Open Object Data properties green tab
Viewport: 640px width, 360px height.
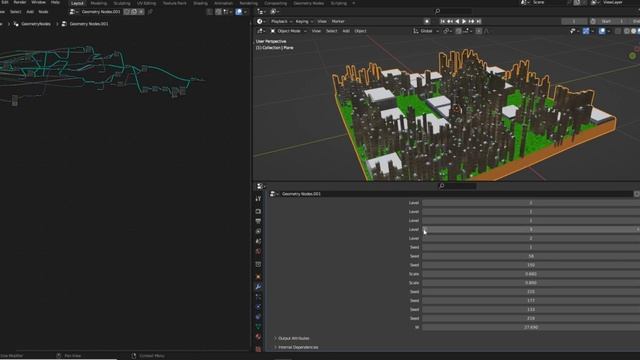pos(258,327)
